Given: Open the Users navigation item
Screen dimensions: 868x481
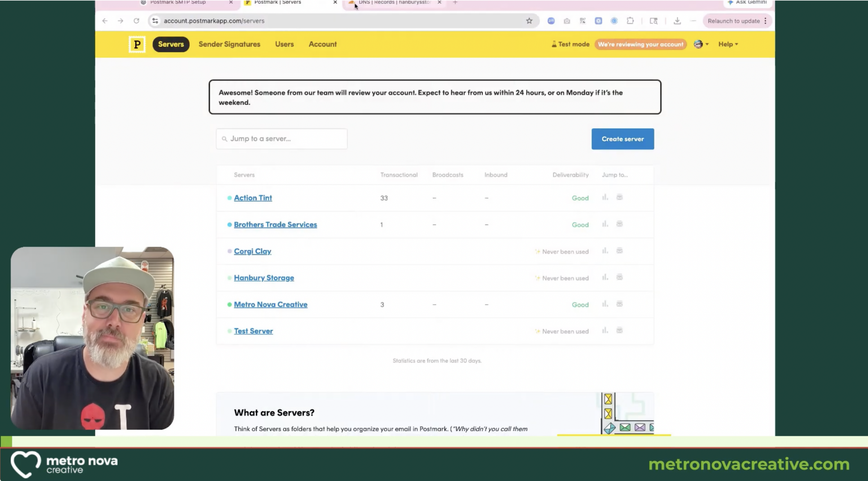Looking at the screenshot, I should point(284,44).
